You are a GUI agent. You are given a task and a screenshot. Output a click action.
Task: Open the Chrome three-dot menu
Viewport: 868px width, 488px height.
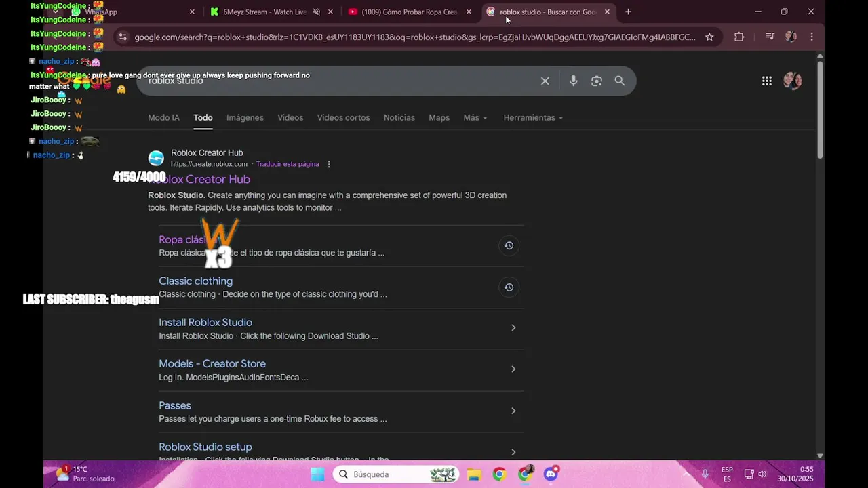pos(812,37)
